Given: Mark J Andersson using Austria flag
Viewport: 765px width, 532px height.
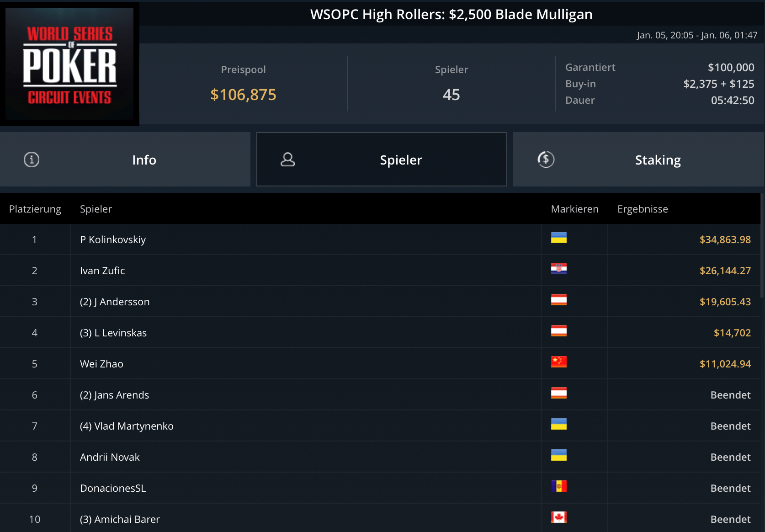Looking at the screenshot, I should pos(558,300).
